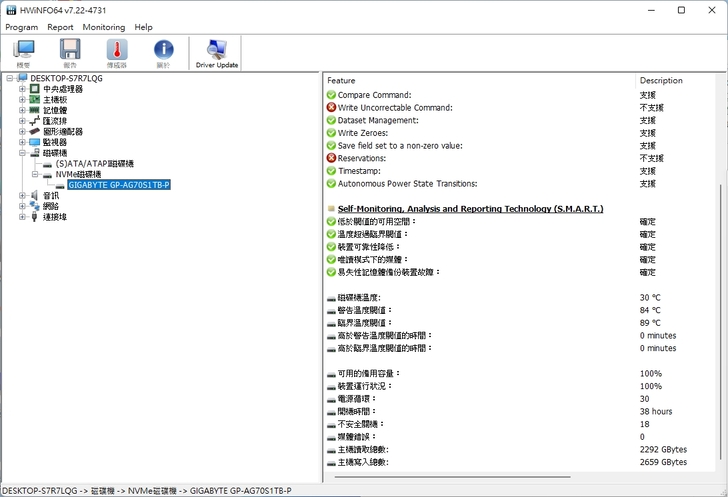
Task: Select the motherboard icon in the tree
Action: tap(35, 99)
